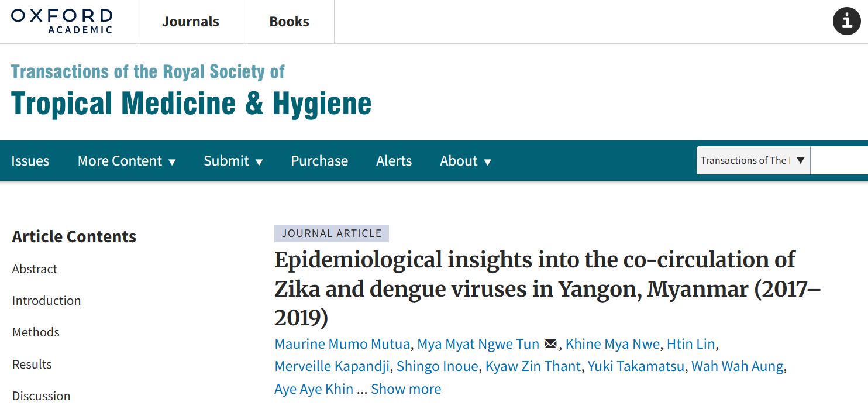Image resolution: width=868 pixels, height=409 pixels.
Task: Jump to the Methods section
Action: pos(36,332)
